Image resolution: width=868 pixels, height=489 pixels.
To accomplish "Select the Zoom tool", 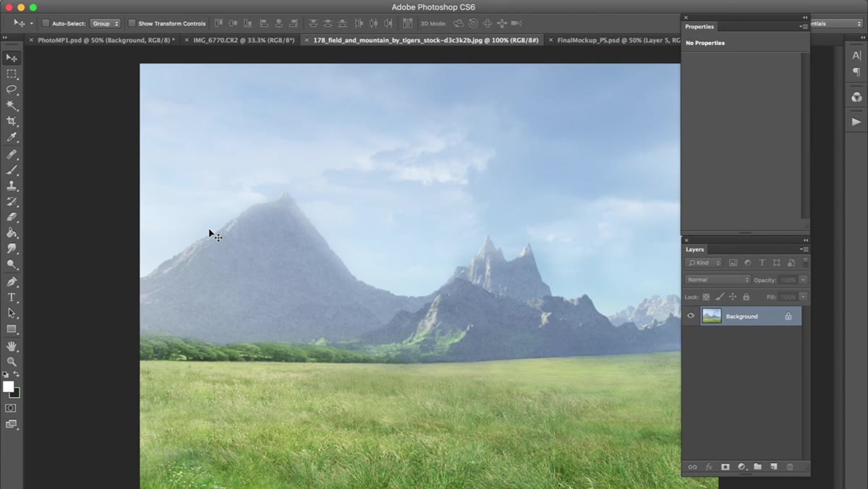I will tap(12, 362).
